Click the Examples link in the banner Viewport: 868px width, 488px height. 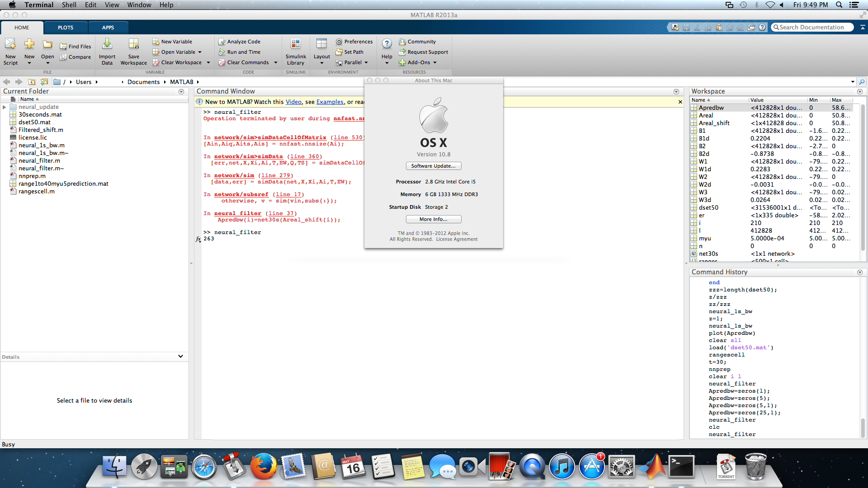pyautogui.click(x=330, y=102)
